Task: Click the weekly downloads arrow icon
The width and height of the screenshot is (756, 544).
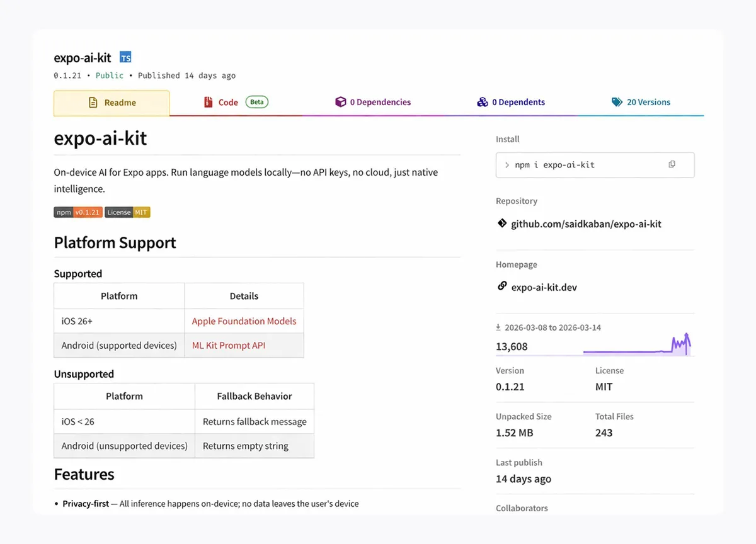Action: [498, 327]
